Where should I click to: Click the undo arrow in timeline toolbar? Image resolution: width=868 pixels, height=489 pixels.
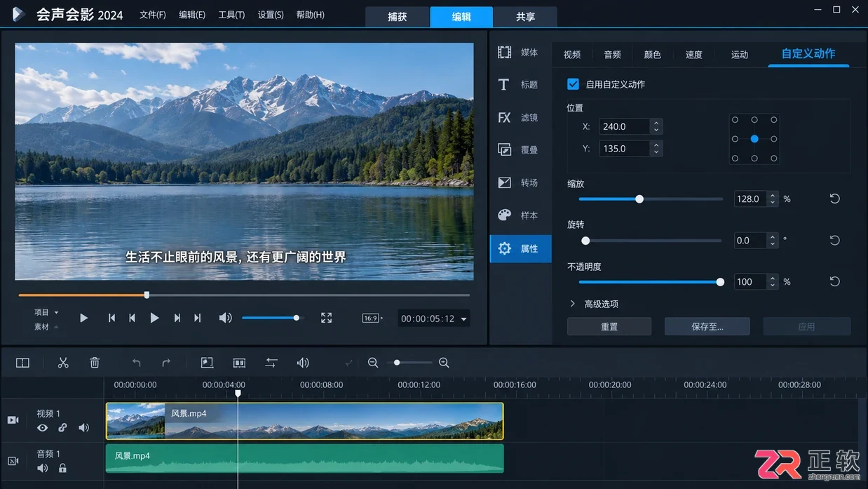pyautogui.click(x=137, y=363)
